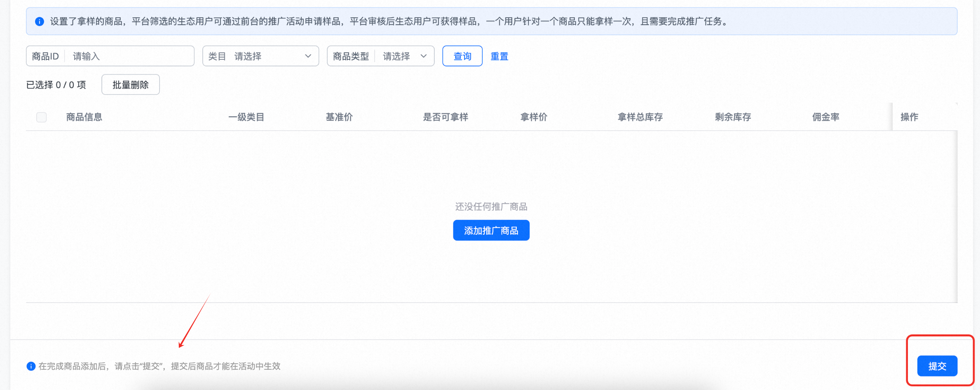Click the 商品信息 column header

[84, 117]
